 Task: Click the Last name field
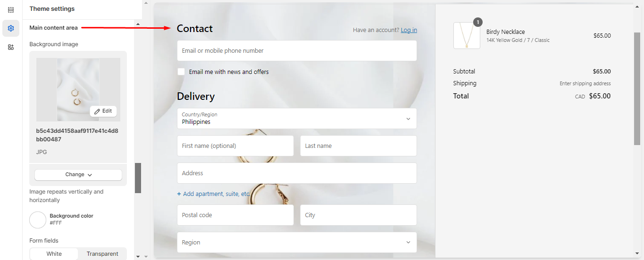(358, 146)
